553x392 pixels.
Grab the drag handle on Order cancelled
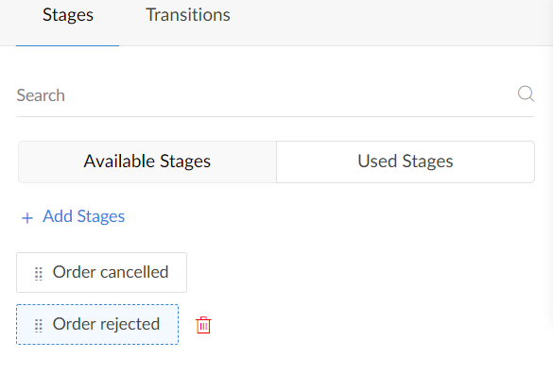point(39,273)
